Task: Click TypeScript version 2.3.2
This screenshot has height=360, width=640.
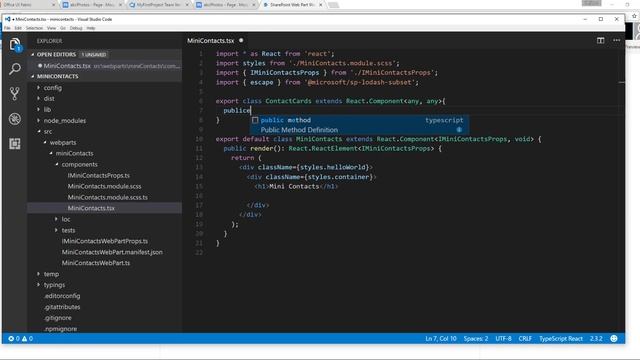Action: pyautogui.click(x=596, y=338)
